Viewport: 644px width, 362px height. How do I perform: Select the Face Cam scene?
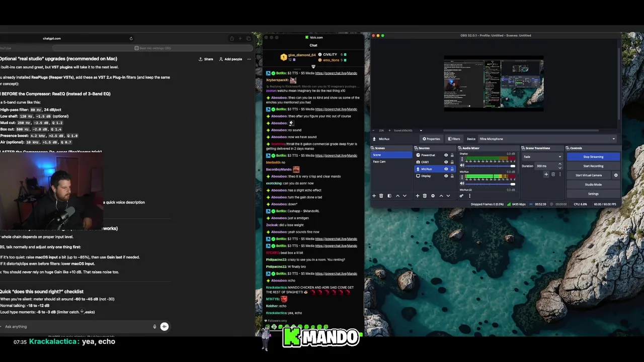point(391,161)
